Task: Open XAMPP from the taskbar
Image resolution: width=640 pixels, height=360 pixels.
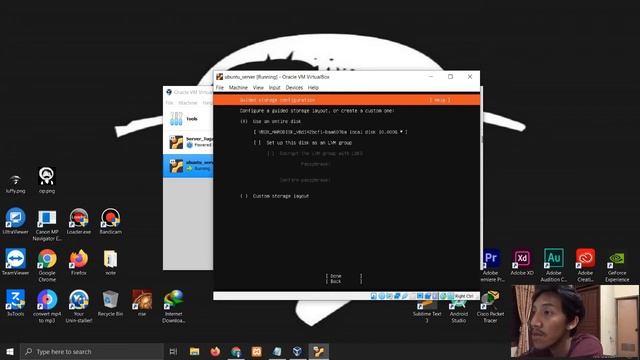Action: pos(257,351)
